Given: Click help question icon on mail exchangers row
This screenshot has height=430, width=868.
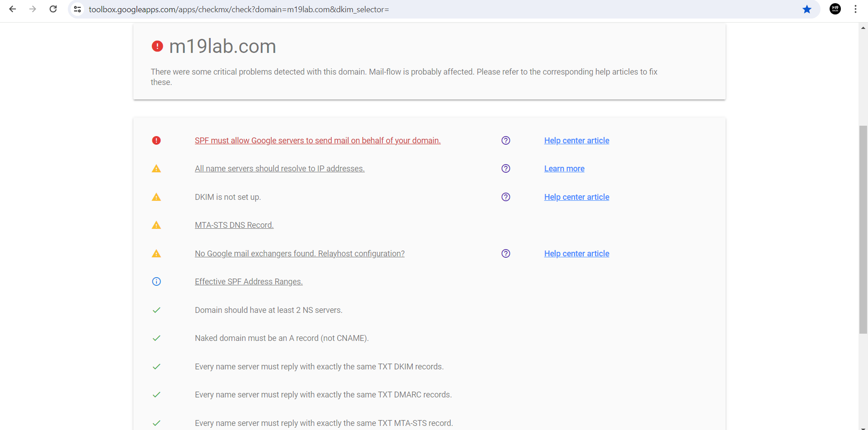Looking at the screenshot, I should coord(506,254).
